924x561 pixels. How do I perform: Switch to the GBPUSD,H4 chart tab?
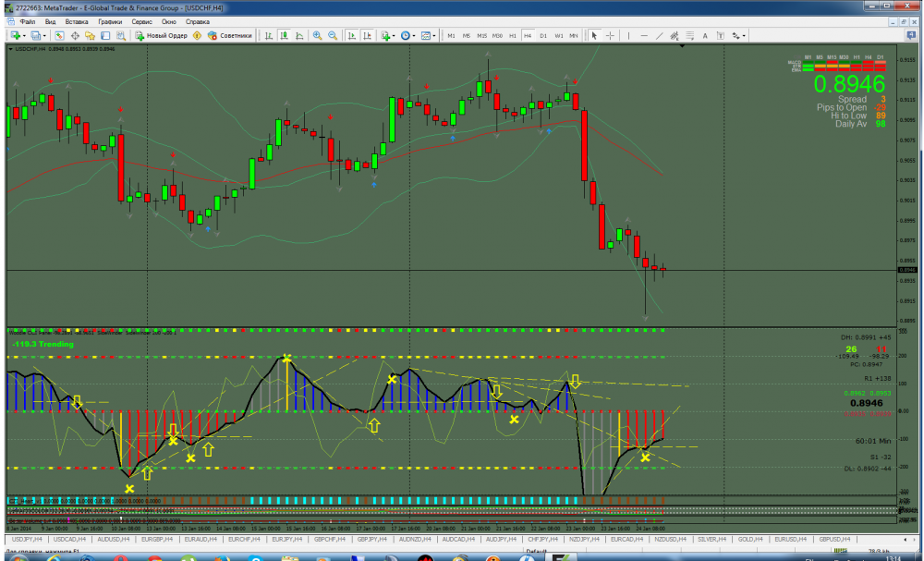coord(834,539)
